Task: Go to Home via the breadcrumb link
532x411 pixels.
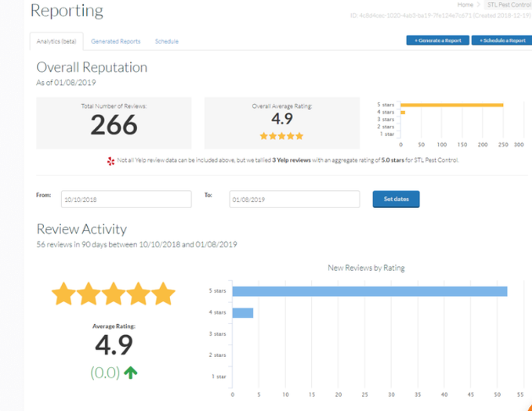Action: [465, 5]
